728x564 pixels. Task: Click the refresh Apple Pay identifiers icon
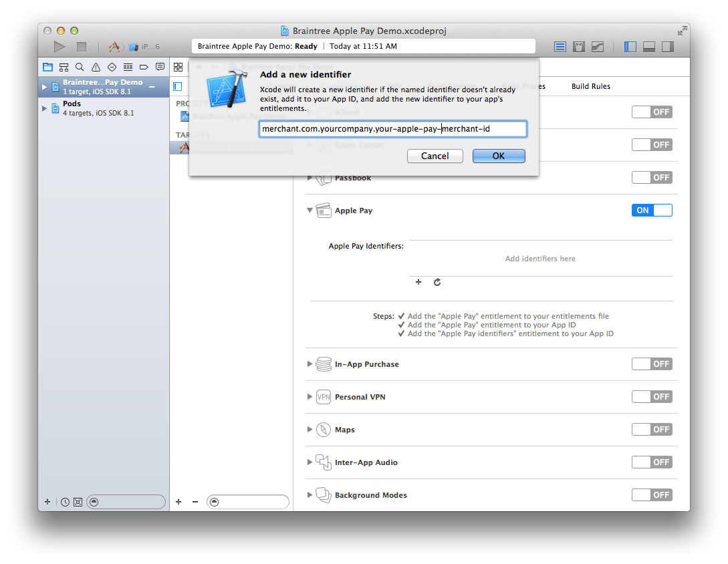(x=437, y=283)
